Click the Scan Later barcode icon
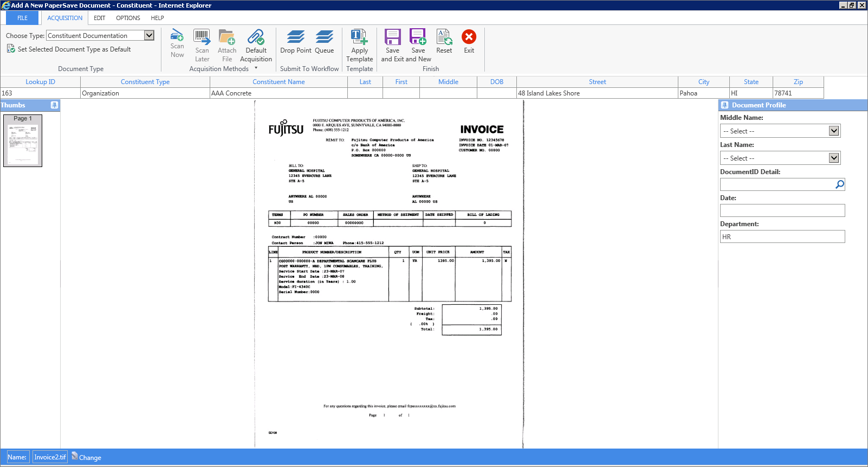 [202, 37]
